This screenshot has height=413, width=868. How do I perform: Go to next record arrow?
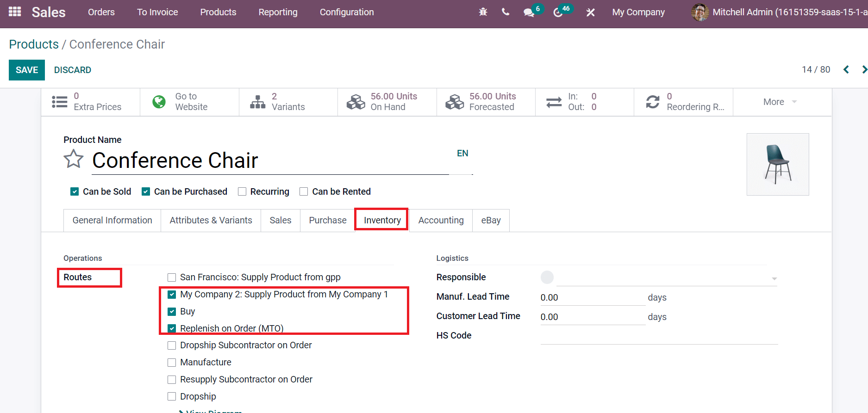[x=864, y=69]
